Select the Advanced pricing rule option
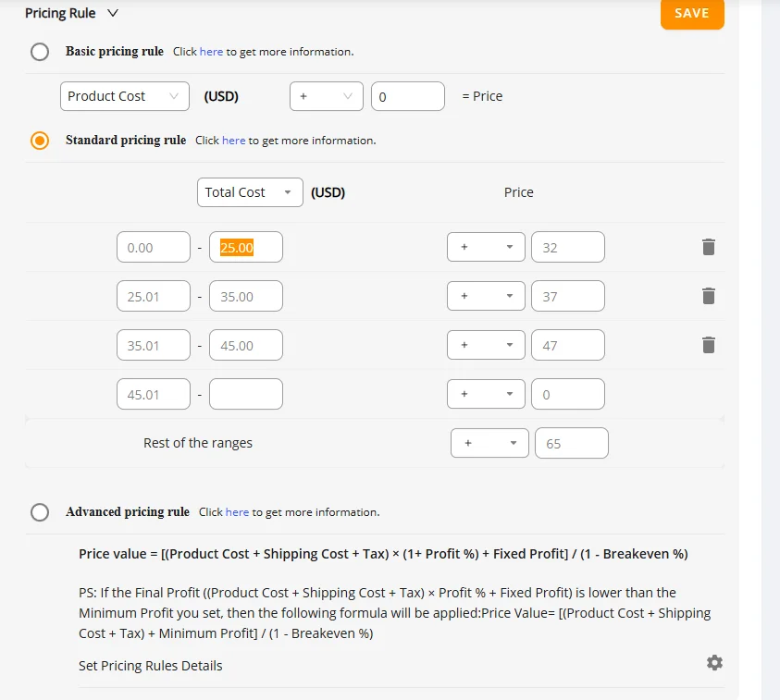This screenshot has width=780, height=700. point(40,512)
